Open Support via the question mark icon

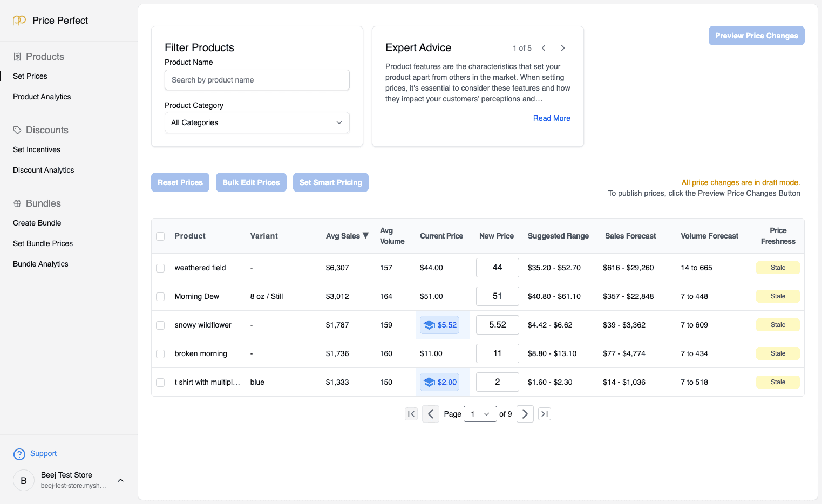(19, 454)
